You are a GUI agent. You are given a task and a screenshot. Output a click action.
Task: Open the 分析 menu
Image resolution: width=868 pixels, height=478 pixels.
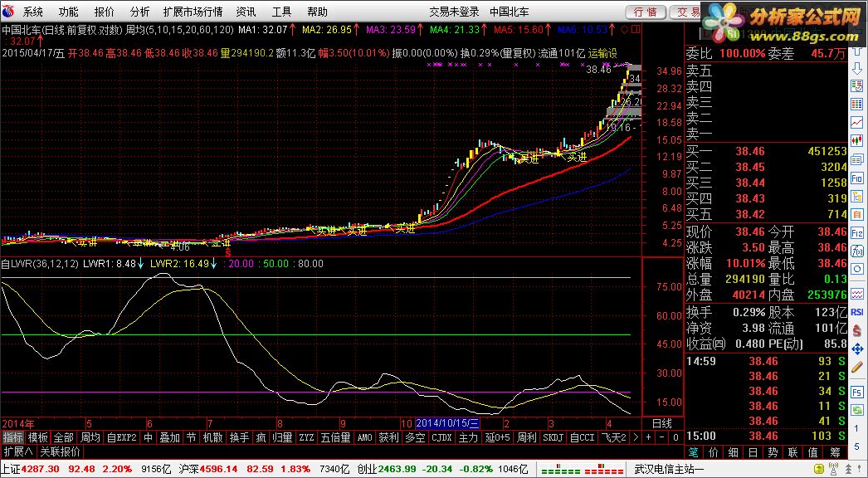click(139, 12)
